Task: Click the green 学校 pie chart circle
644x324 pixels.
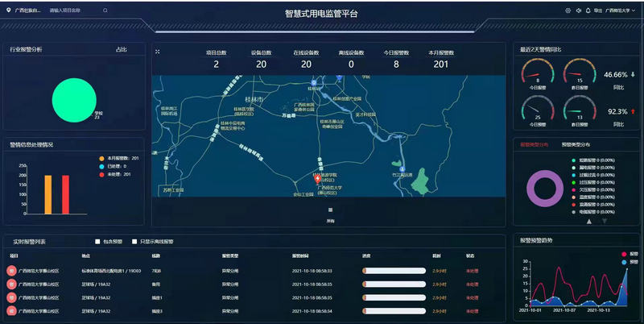Action: [x=74, y=100]
